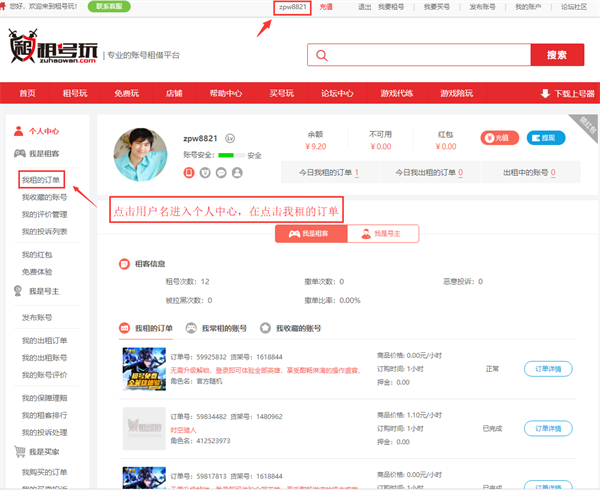
Task: Click the orange 充值 recharge button
Action: [x=500, y=139]
